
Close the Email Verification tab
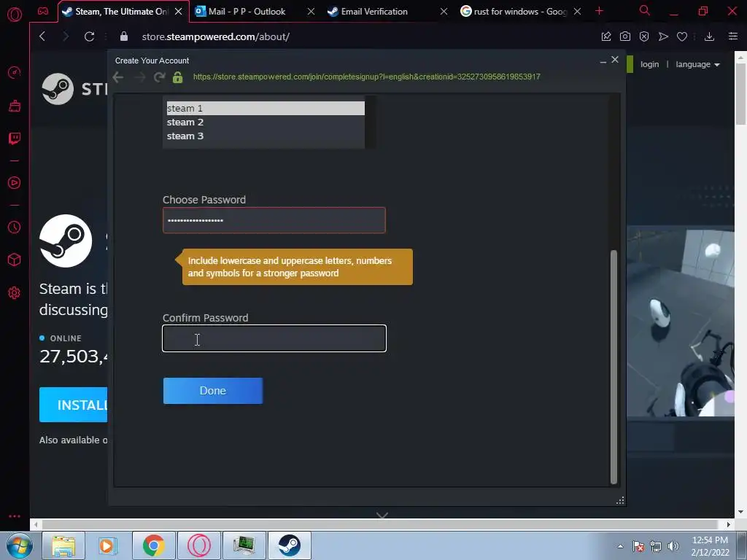click(444, 12)
